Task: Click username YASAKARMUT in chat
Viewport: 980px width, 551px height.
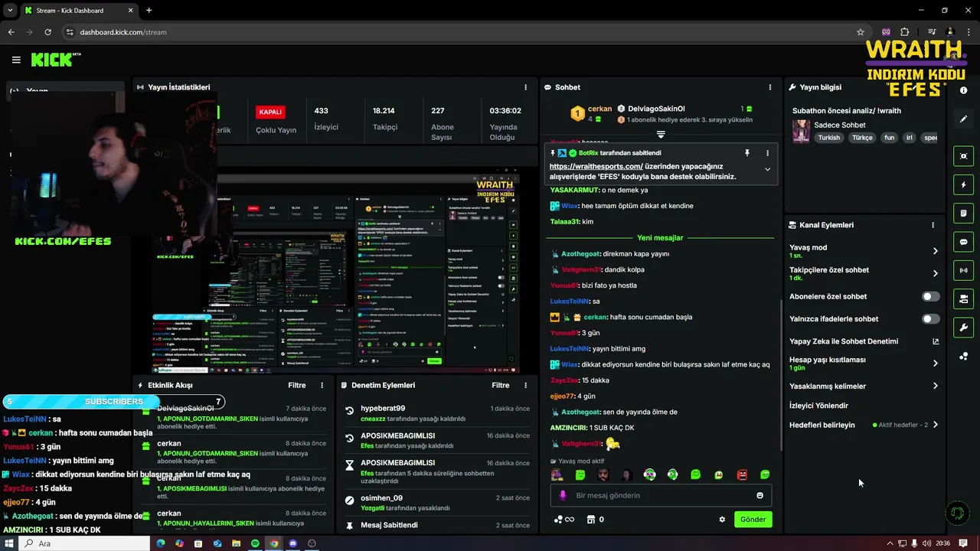Action: [x=575, y=190]
